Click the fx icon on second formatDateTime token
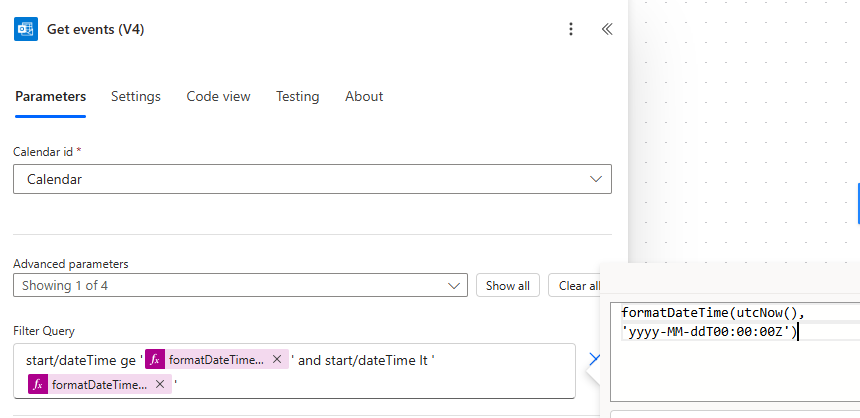Image resolution: width=860 pixels, height=418 pixels. point(38,385)
